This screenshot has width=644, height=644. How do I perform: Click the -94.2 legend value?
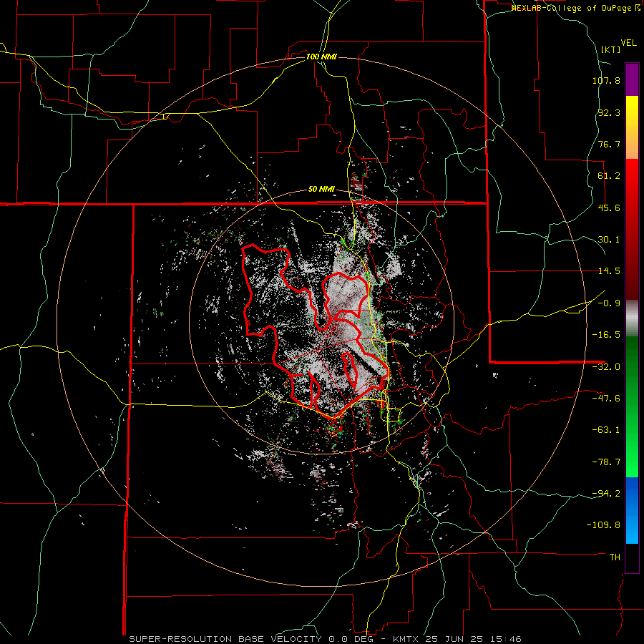606,493
